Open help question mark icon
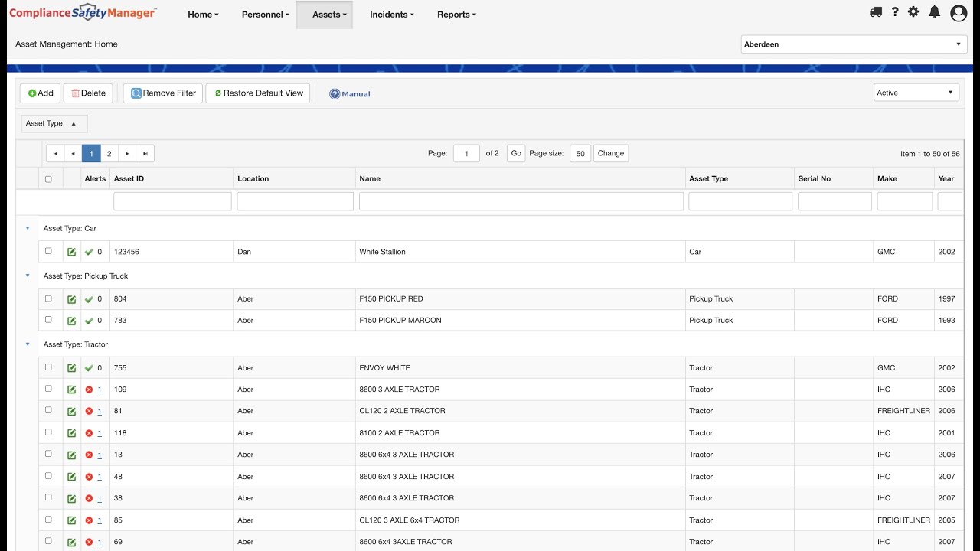 (895, 12)
